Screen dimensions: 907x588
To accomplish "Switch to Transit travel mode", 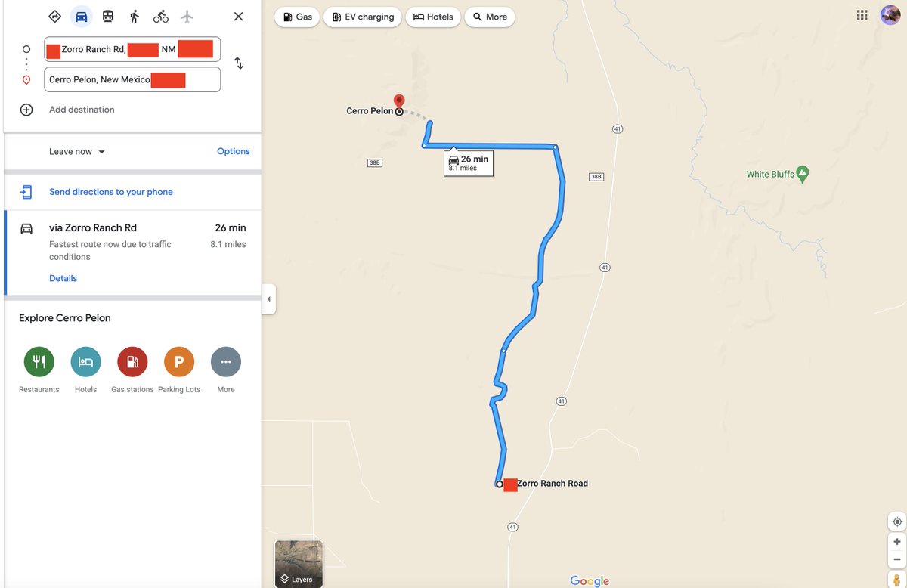I will coord(108,17).
